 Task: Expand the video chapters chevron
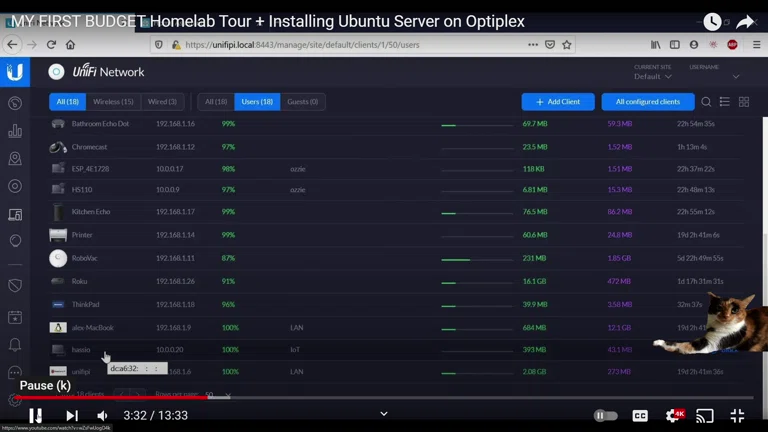click(x=384, y=414)
